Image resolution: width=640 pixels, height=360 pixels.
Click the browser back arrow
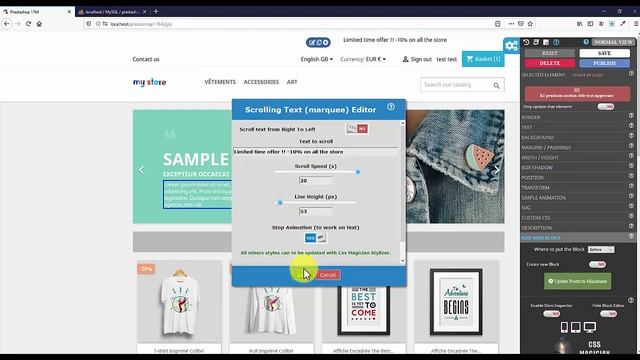(x=7, y=24)
